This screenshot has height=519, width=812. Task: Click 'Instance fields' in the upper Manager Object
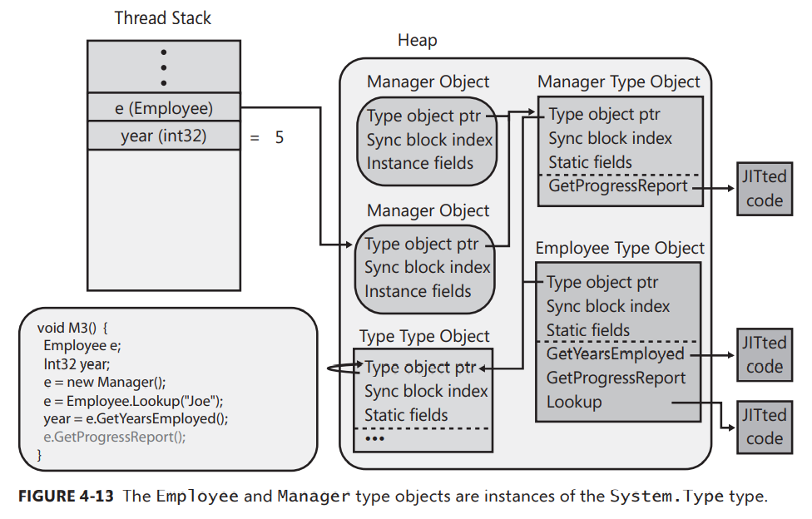419,164
